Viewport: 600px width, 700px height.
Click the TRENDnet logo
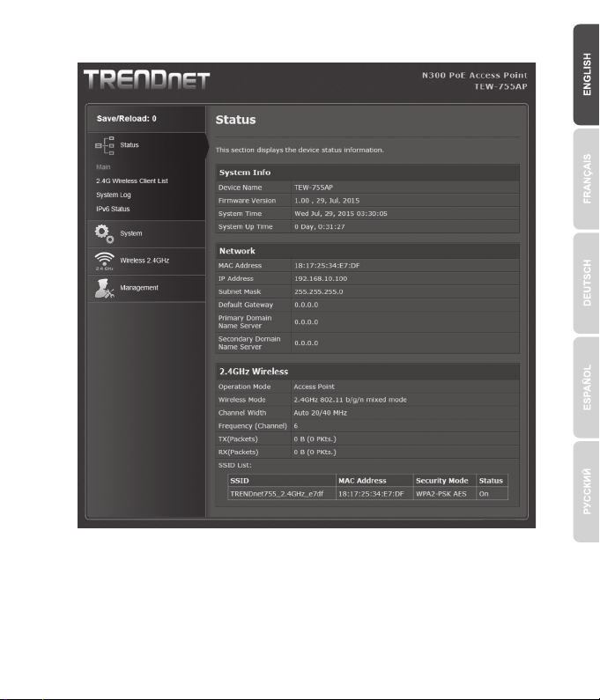146,81
